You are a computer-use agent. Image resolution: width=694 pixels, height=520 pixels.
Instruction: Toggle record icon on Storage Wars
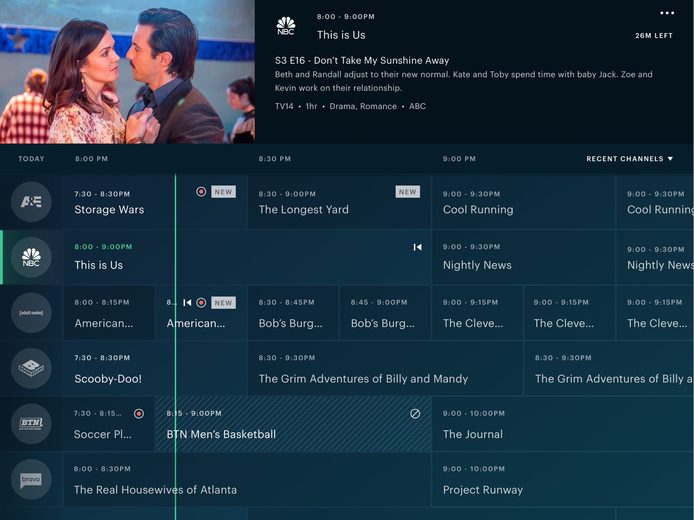201,192
